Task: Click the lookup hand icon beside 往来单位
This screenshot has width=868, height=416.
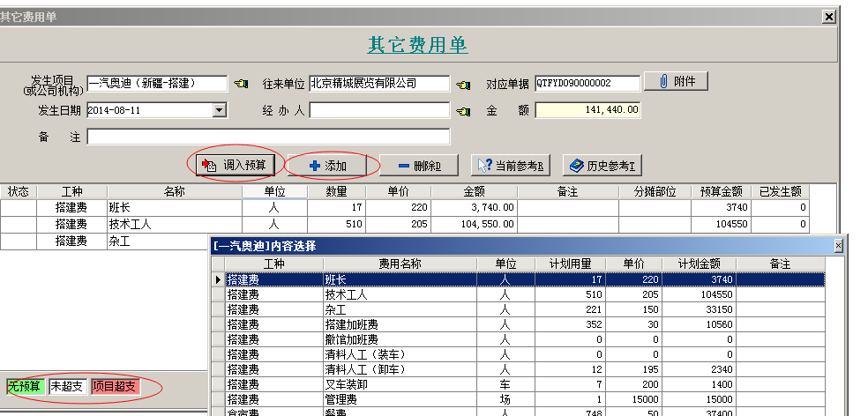Action: point(463,84)
